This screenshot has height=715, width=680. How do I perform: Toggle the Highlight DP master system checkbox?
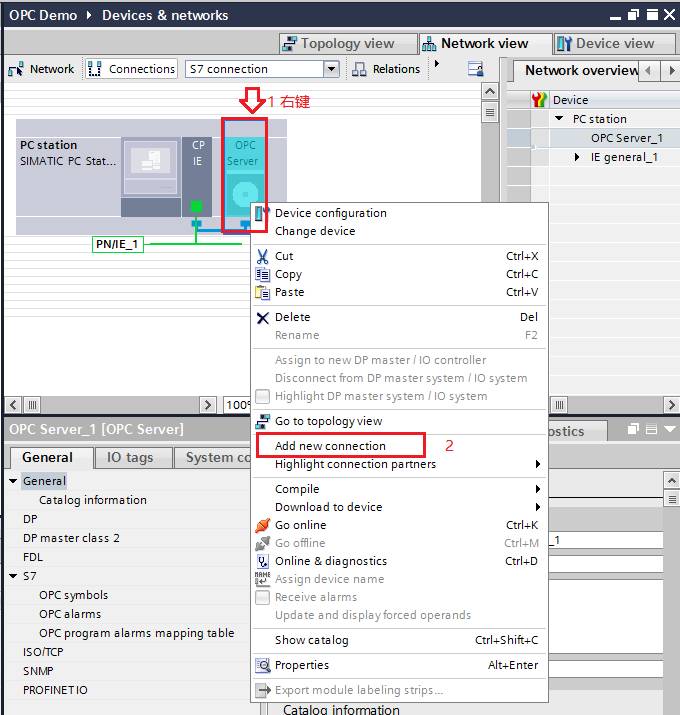pyautogui.click(x=263, y=396)
